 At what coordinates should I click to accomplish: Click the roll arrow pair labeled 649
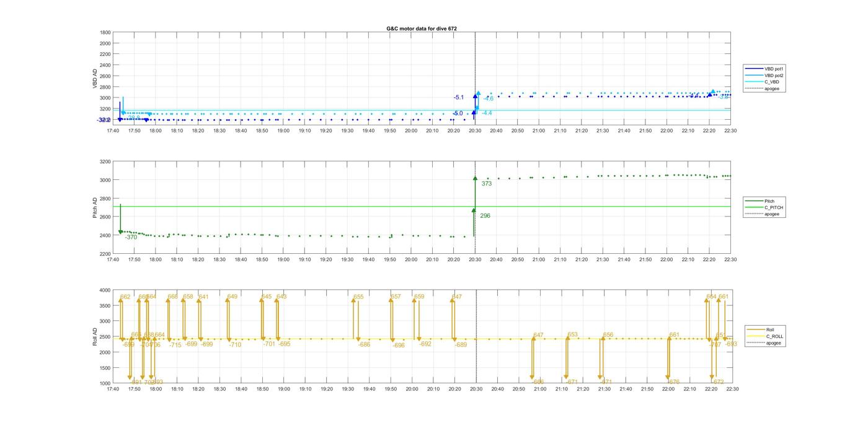point(228,320)
